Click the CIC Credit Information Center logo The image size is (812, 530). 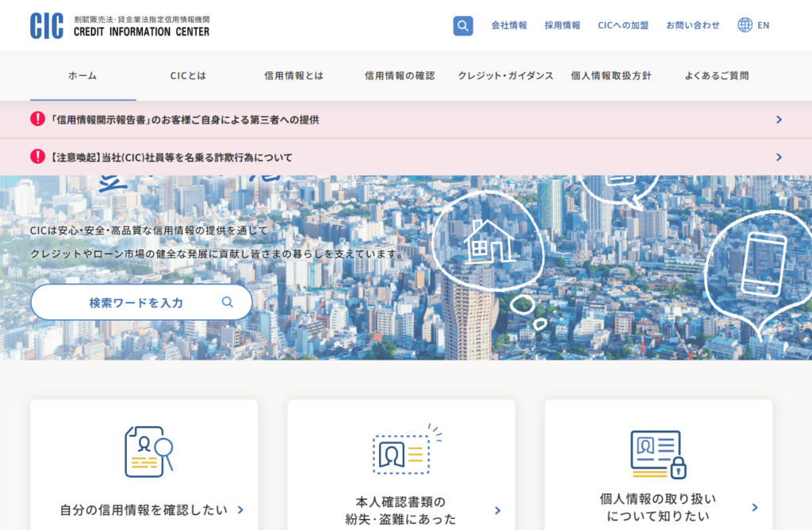(120, 25)
